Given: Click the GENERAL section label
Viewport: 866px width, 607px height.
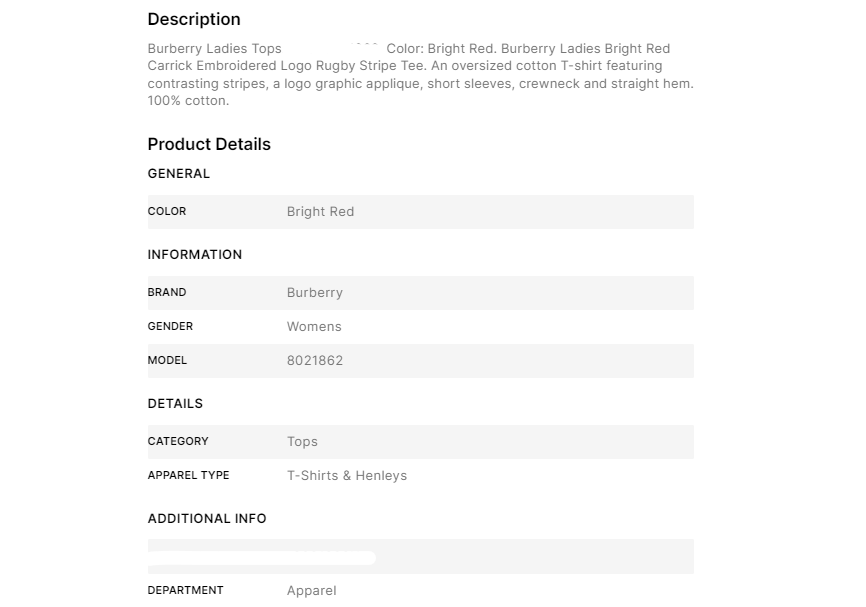Looking at the screenshot, I should (179, 174).
